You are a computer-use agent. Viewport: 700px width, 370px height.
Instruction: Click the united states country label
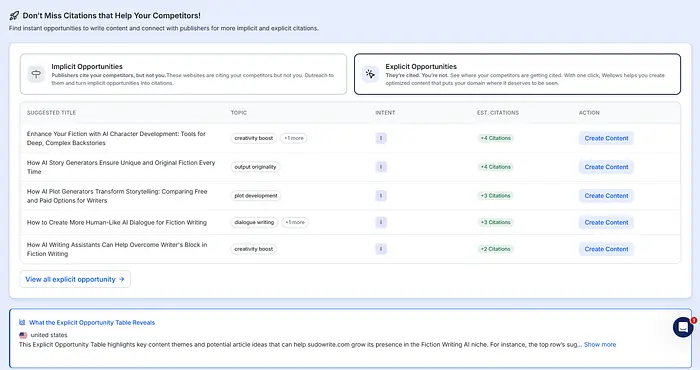[x=49, y=335]
